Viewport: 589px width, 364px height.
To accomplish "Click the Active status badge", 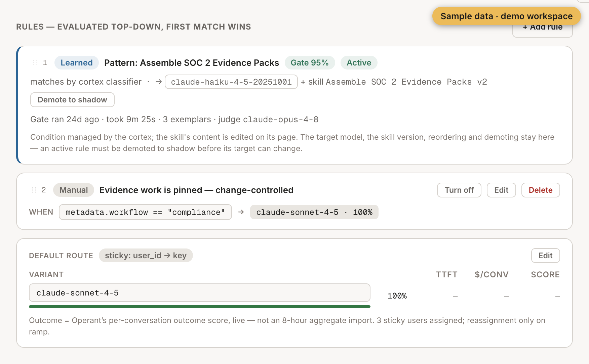I will click(359, 63).
